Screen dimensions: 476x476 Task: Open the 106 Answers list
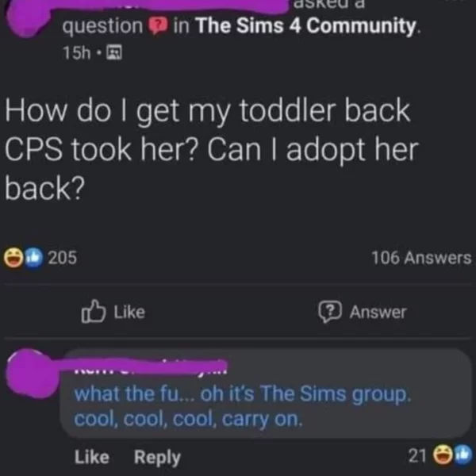(421, 258)
